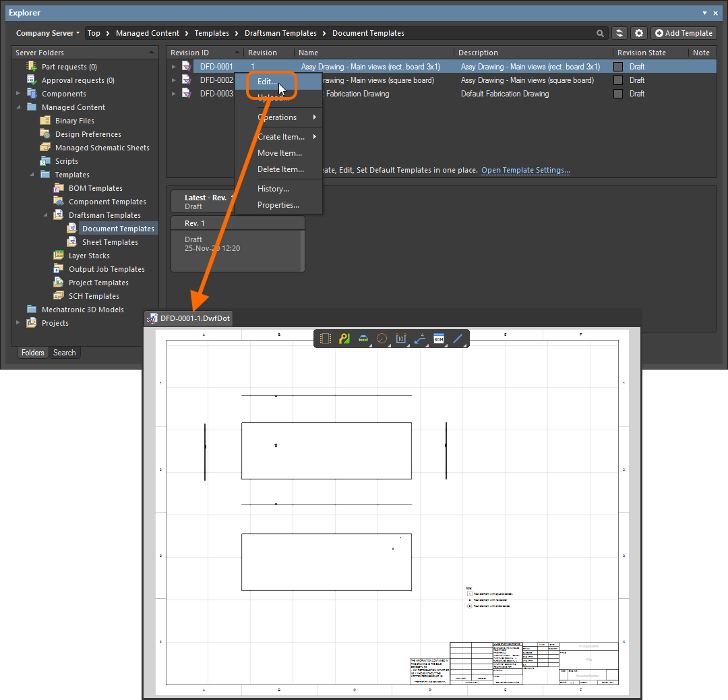Select History from the context menu
Image resolution: width=728 pixels, height=700 pixels.
[x=273, y=189]
